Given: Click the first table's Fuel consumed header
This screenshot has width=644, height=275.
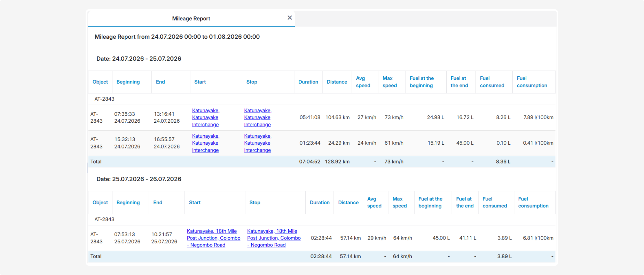Looking at the screenshot, I should coord(492,82).
